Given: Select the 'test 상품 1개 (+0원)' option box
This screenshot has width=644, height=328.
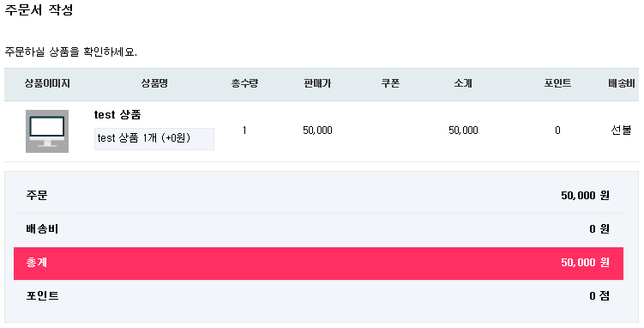Looking at the screenshot, I should tap(154, 139).
